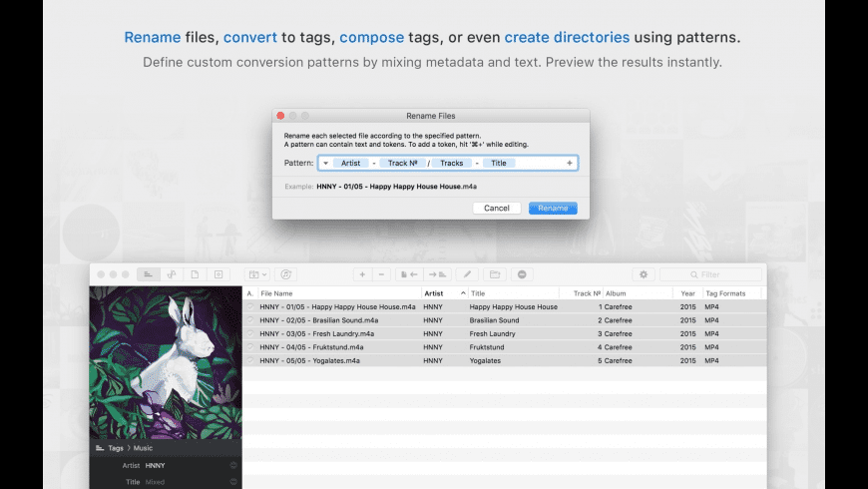Image resolution: width=868 pixels, height=489 pixels.
Task: Click the 'Brasilian Sound' title cell
Action: [494, 320]
